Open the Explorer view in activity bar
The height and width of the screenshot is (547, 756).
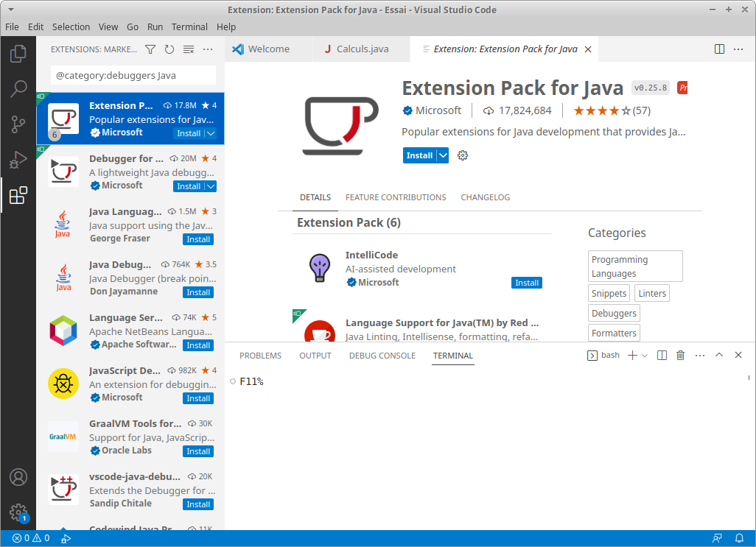(x=18, y=53)
